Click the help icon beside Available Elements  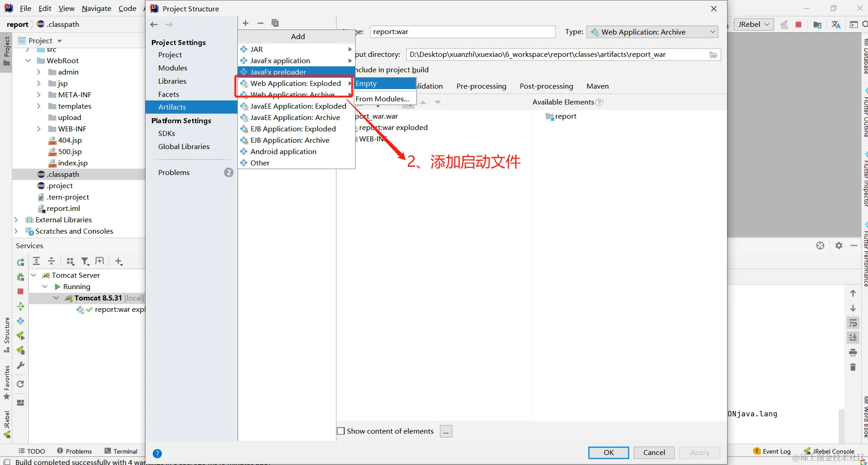[600, 102]
